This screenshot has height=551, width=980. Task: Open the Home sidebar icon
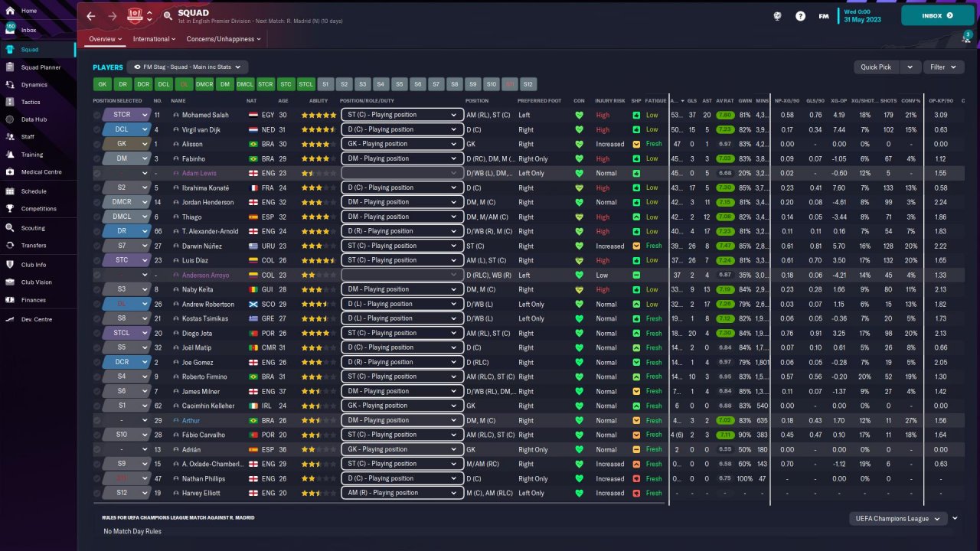click(x=10, y=11)
